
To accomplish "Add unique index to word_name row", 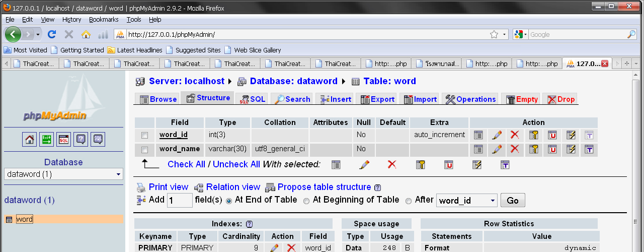I will coord(552,149).
